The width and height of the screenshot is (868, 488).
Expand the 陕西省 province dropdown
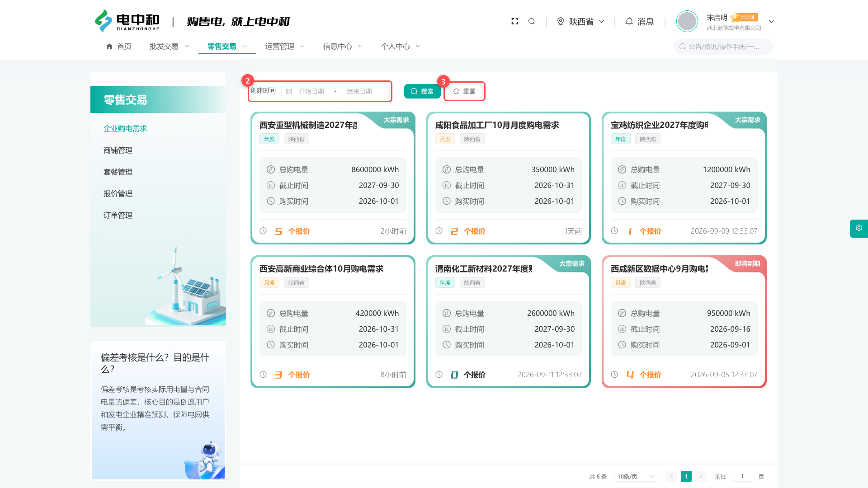click(x=601, y=21)
